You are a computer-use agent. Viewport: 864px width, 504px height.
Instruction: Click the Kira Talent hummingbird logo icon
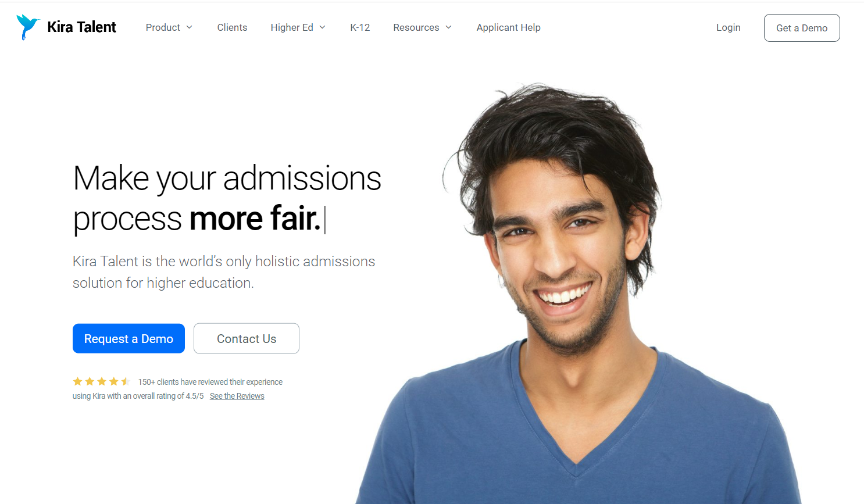(x=27, y=27)
